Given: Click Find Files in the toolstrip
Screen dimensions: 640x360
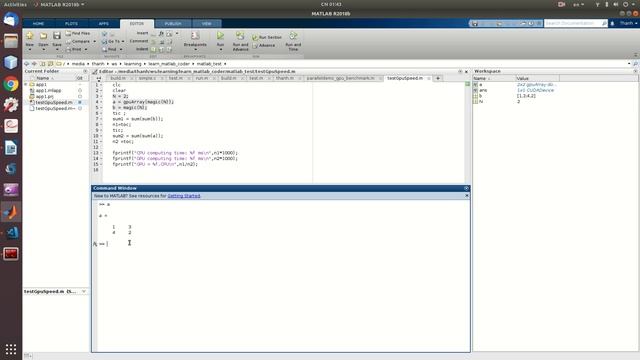Looking at the screenshot, I should pyautogui.click(x=78, y=33).
